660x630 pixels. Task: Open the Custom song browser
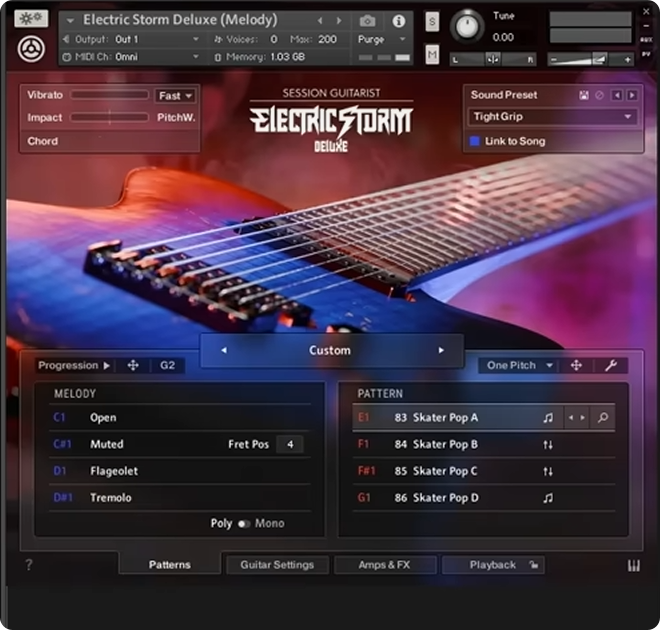pos(330,350)
